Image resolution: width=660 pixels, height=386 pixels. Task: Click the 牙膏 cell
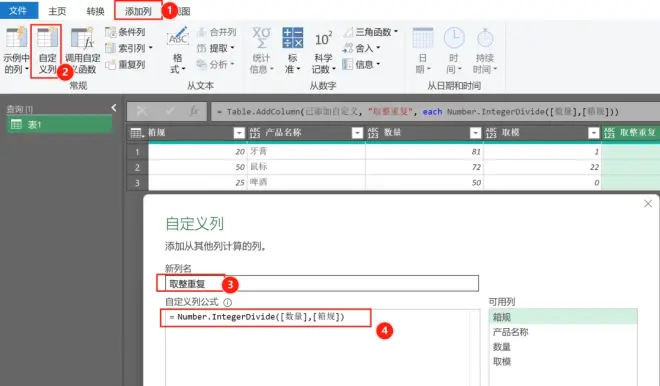(306, 152)
